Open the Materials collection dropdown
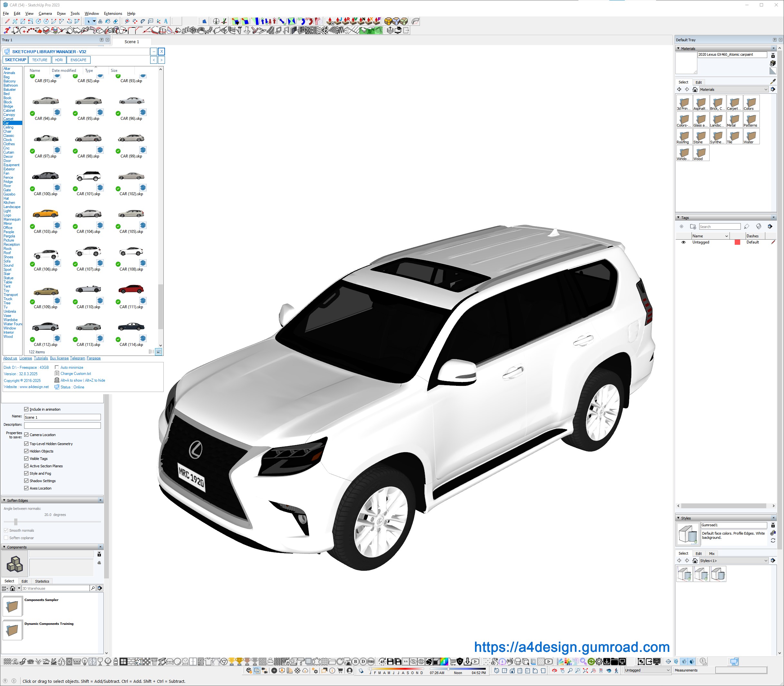Screen dimensions: 784x686 (766, 90)
